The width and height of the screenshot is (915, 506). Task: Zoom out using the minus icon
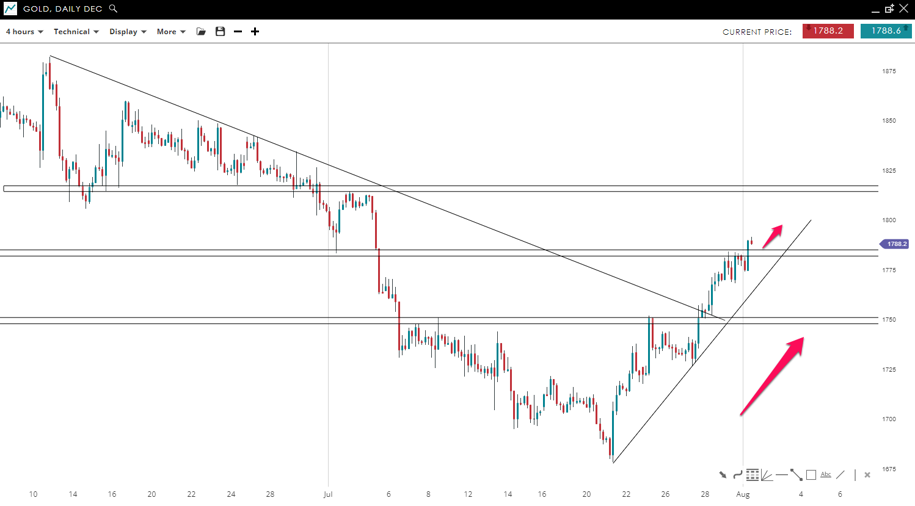click(238, 32)
